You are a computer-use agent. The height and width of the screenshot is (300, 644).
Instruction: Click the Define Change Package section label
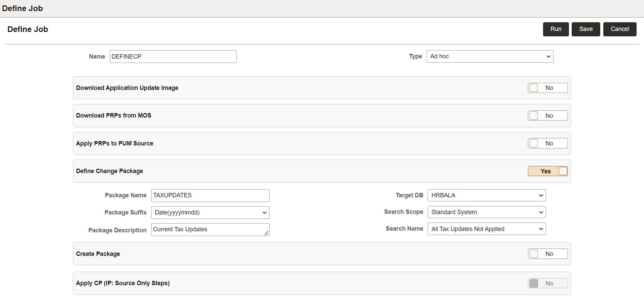click(109, 171)
